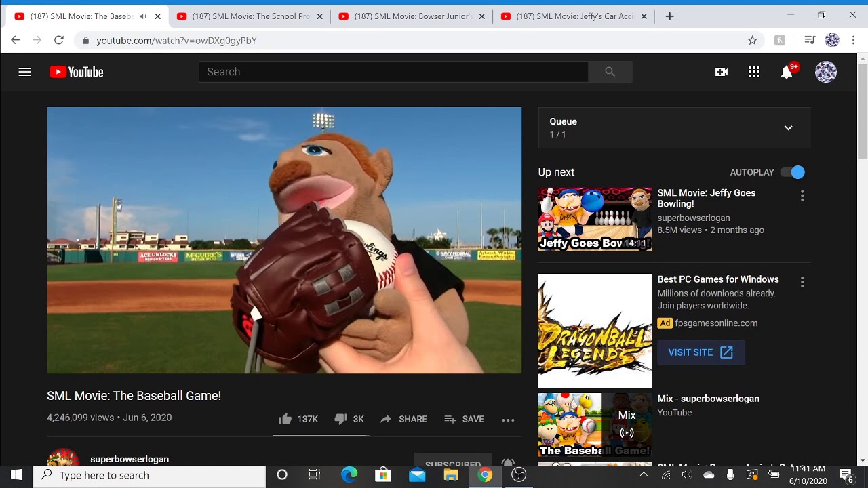This screenshot has width=868, height=488.
Task: Open Chrome media control icon
Action: [x=809, y=41]
